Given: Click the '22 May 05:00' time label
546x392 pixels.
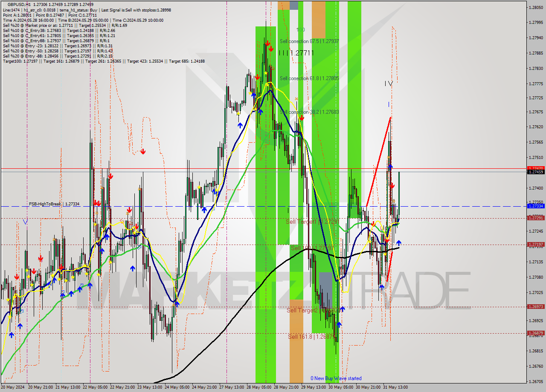Looking at the screenshot, I should [94, 387].
